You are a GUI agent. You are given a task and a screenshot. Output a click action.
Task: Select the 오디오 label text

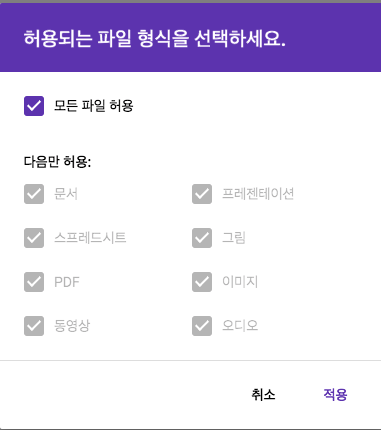pyautogui.click(x=240, y=326)
